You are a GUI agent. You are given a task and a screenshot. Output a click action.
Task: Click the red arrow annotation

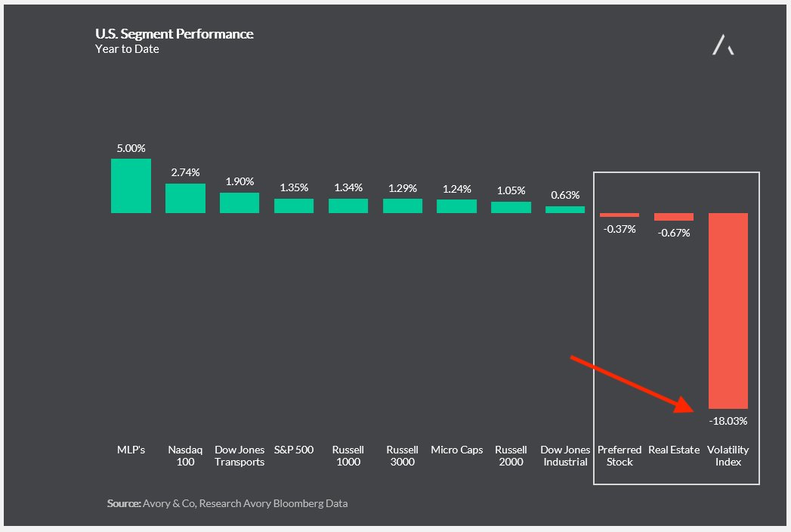[633, 384]
